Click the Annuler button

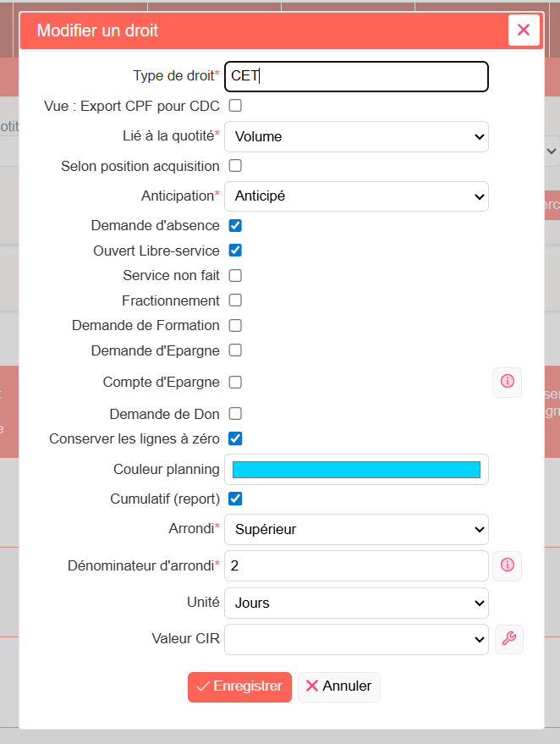[339, 686]
